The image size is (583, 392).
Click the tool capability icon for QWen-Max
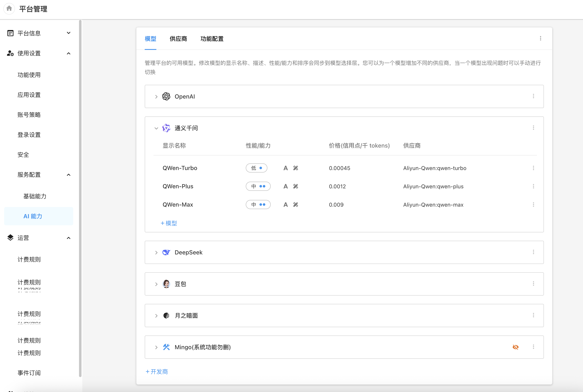[x=296, y=205]
